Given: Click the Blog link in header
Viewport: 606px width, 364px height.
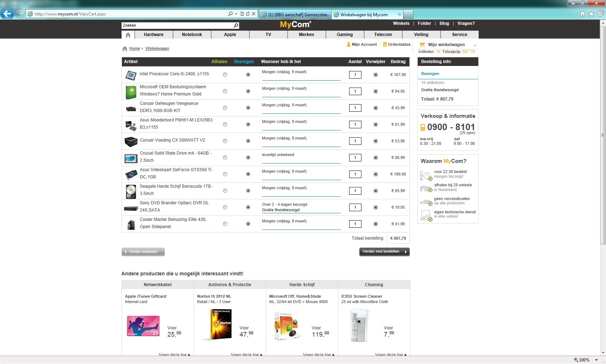Looking at the screenshot, I should coord(444,23).
